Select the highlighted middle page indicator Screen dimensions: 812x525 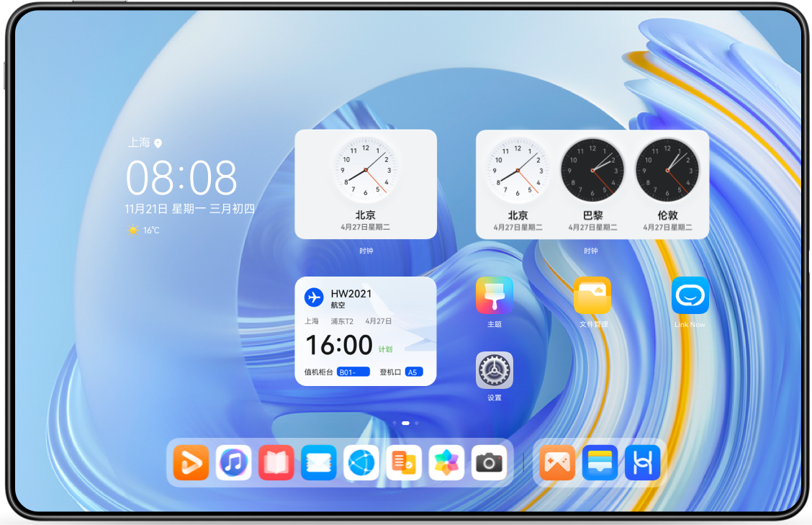(x=405, y=423)
